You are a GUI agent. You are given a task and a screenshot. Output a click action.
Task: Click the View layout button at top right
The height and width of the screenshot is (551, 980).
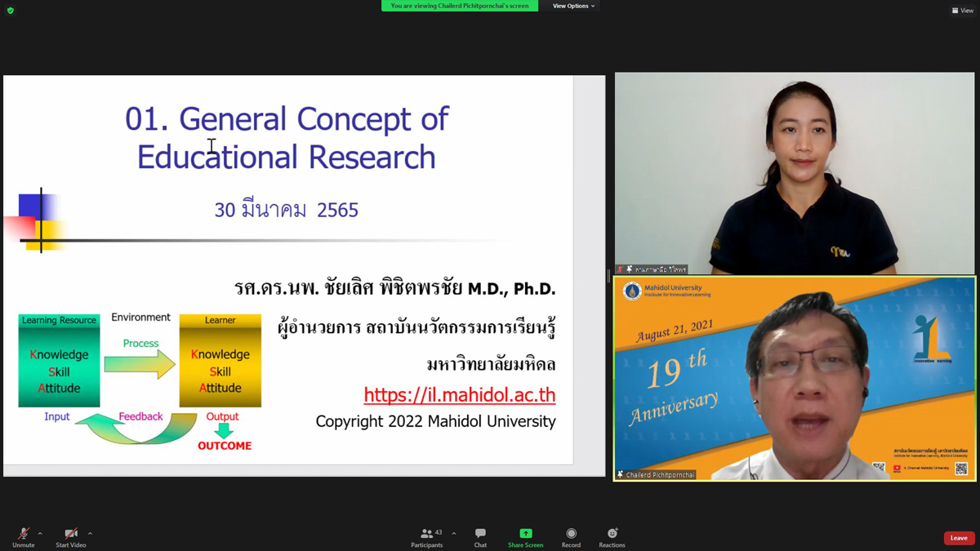coord(962,11)
